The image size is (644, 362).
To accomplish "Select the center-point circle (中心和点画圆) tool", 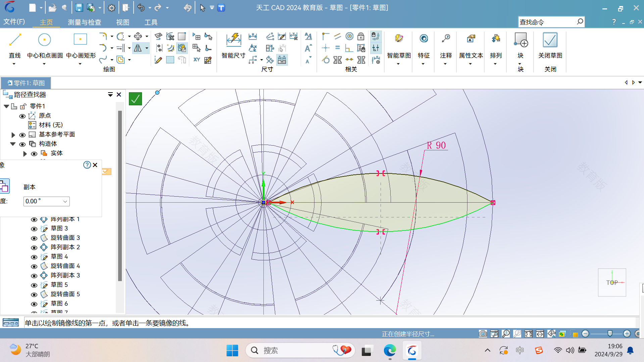I will (44, 40).
